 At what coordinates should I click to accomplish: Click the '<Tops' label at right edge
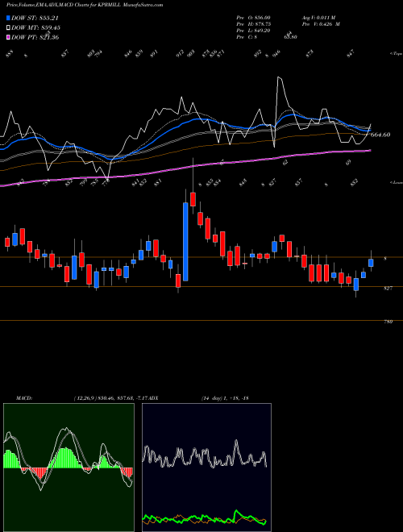(396, 54)
